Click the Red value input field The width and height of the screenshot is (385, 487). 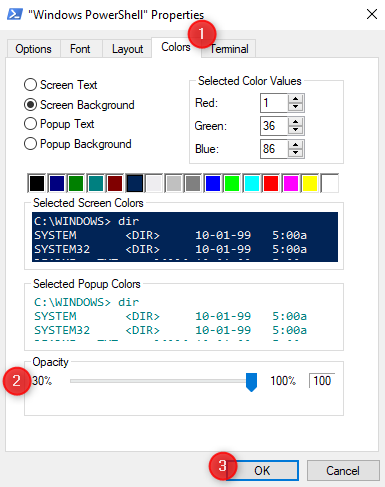[x=274, y=103]
